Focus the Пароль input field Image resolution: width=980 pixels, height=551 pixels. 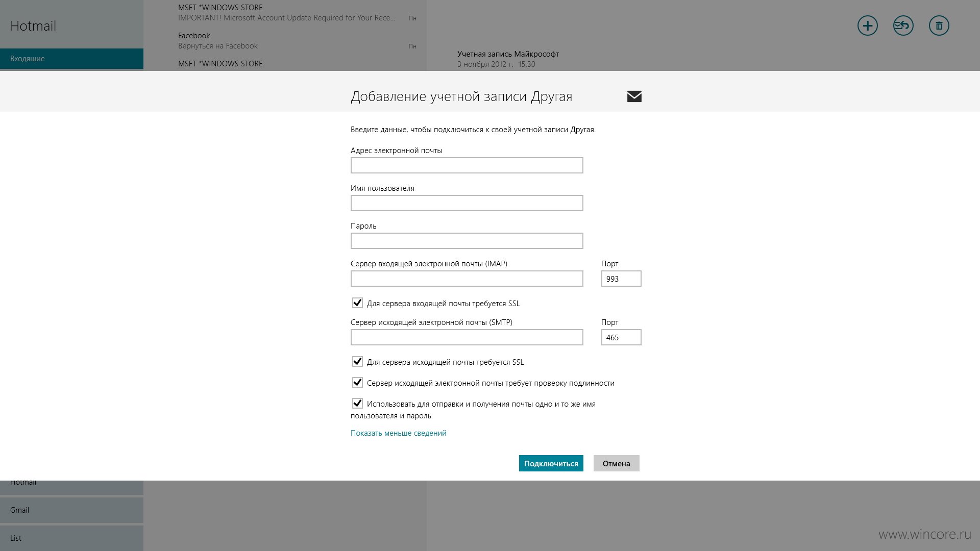tap(467, 241)
